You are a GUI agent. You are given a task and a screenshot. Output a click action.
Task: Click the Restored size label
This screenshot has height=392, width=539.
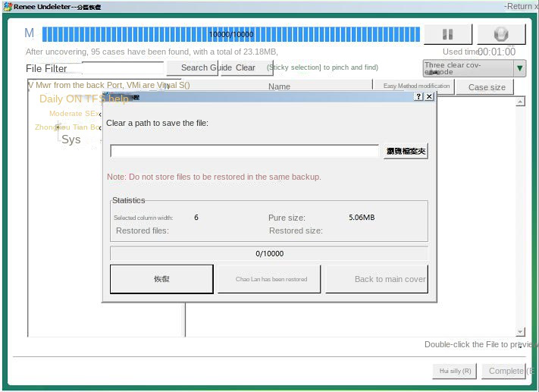(296, 230)
